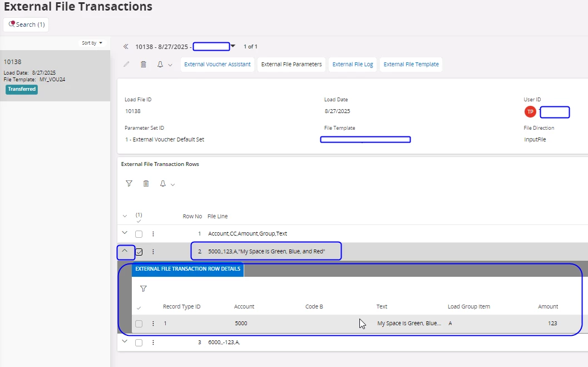Open the Sort by dropdown
The height and width of the screenshot is (367, 588).
(92, 43)
